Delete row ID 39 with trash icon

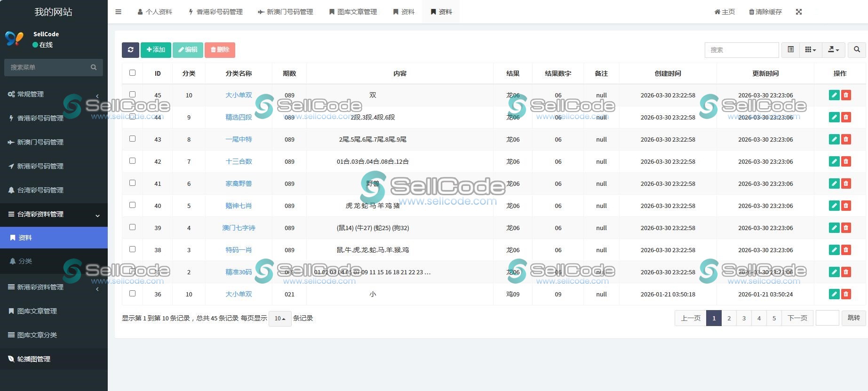pyautogui.click(x=846, y=228)
